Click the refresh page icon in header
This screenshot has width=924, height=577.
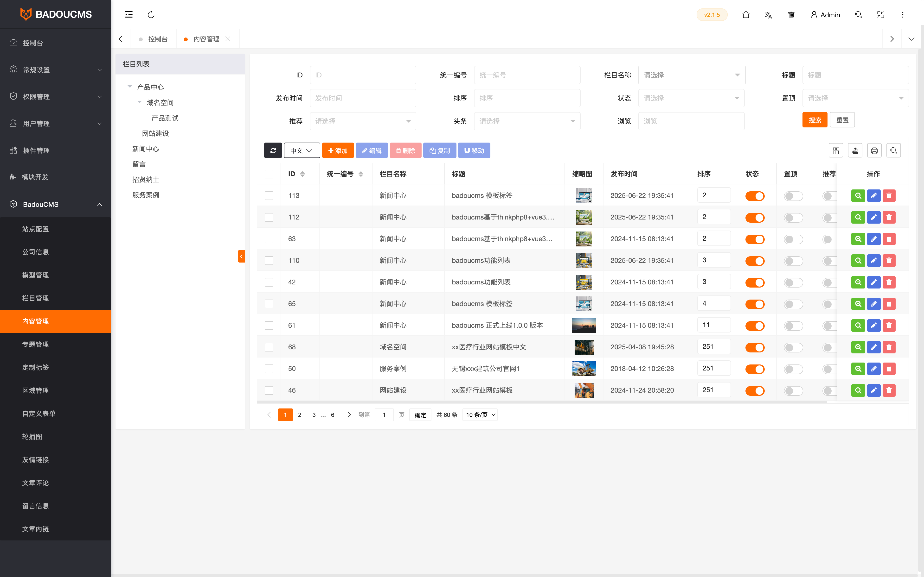click(151, 14)
